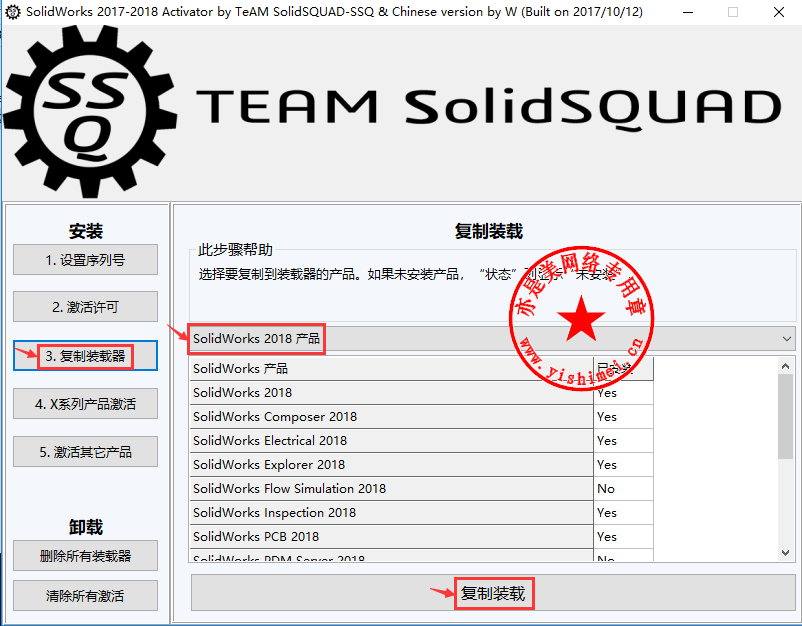
Task: Click 清除所有激活 button
Action: click(x=85, y=595)
